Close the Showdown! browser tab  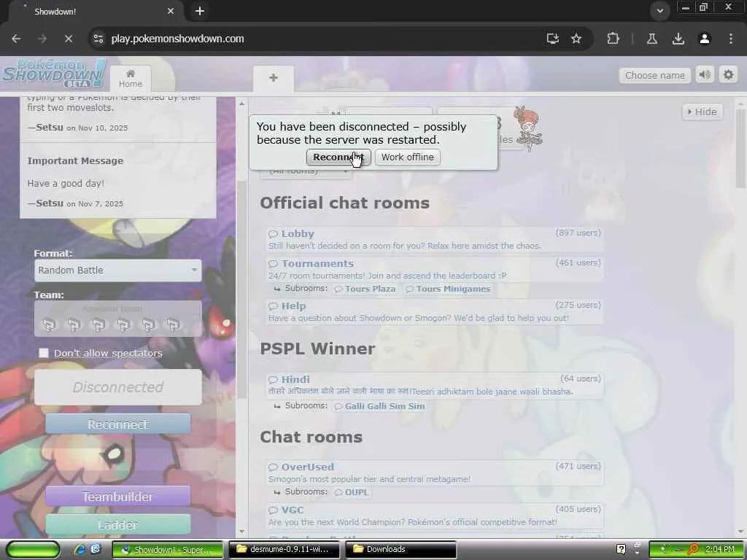point(171,11)
